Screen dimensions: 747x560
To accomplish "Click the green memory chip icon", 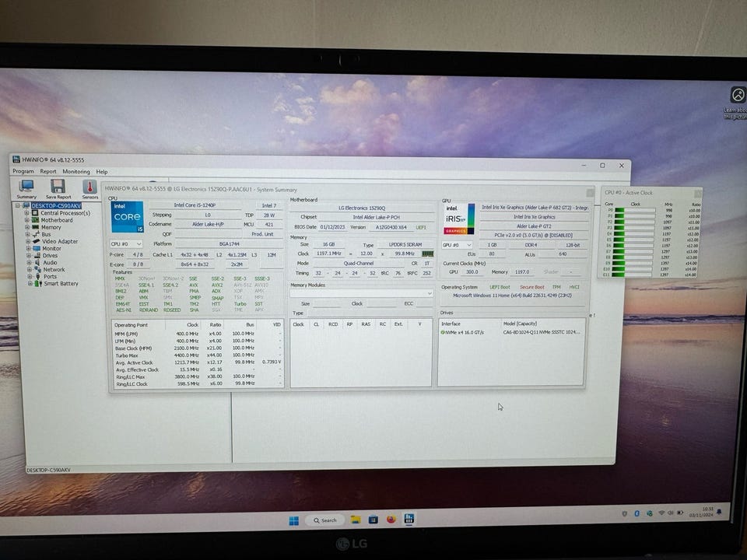I will click(x=427, y=253).
